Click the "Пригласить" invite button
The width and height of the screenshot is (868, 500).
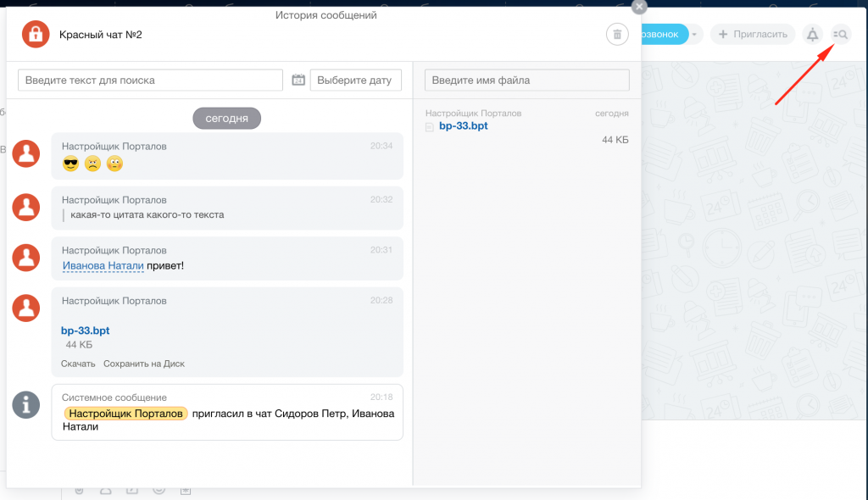point(753,35)
